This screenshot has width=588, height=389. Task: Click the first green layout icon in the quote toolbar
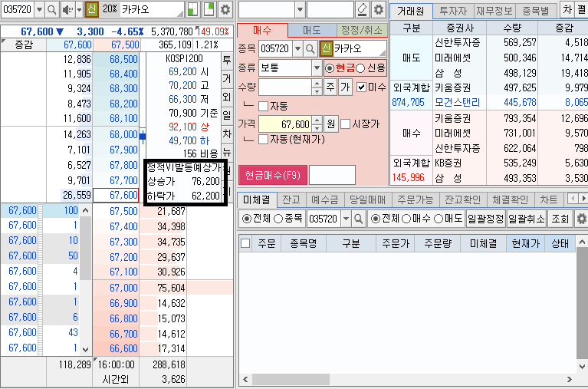[x=192, y=9]
